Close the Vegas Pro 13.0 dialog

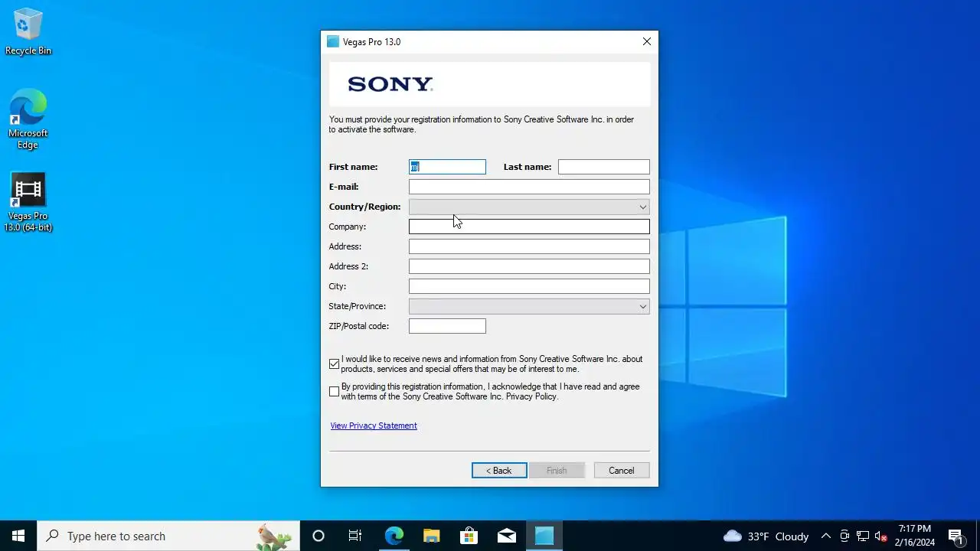pyautogui.click(x=647, y=42)
